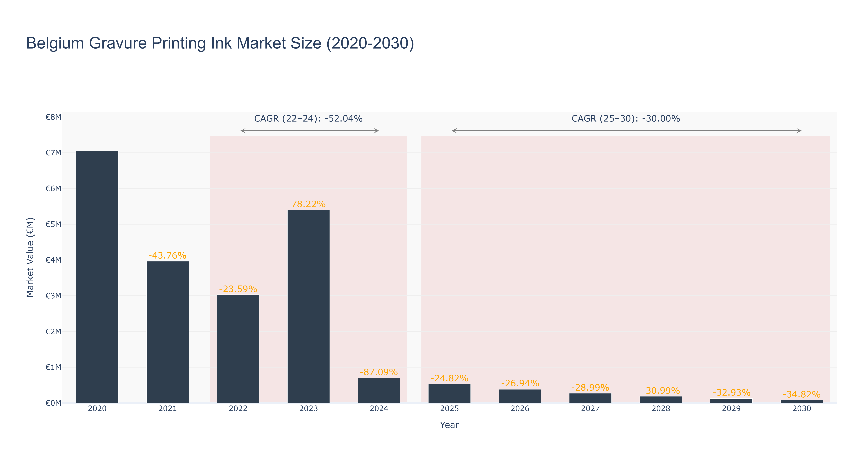Click the 2027 market value bar
868x465 pixels.
590,398
